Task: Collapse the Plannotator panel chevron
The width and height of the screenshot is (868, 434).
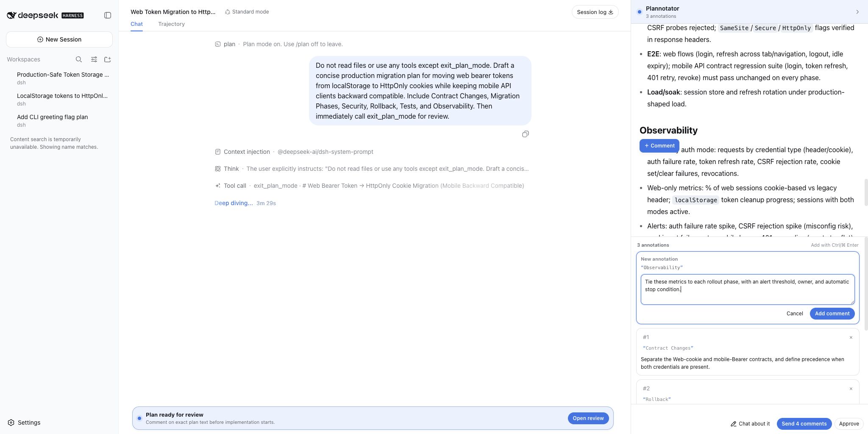Action: [857, 12]
